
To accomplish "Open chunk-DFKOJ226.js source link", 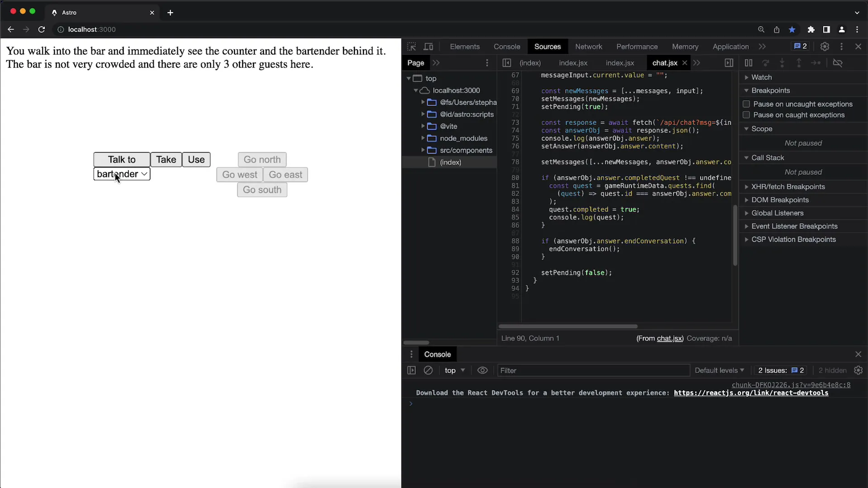I will (791, 385).
